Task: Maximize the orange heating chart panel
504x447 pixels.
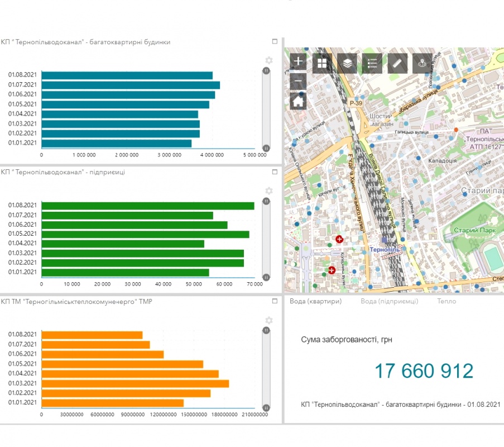Action: pyautogui.click(x=275, y=301)
